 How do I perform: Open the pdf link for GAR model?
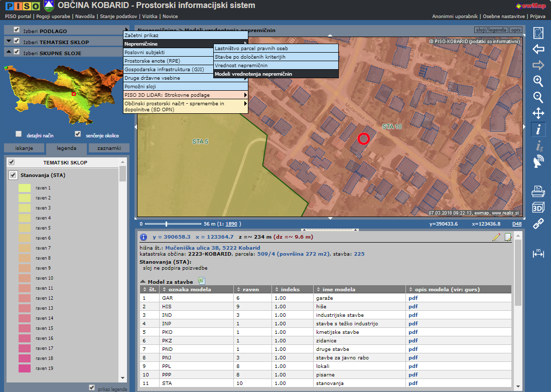[x=413, y=297]
